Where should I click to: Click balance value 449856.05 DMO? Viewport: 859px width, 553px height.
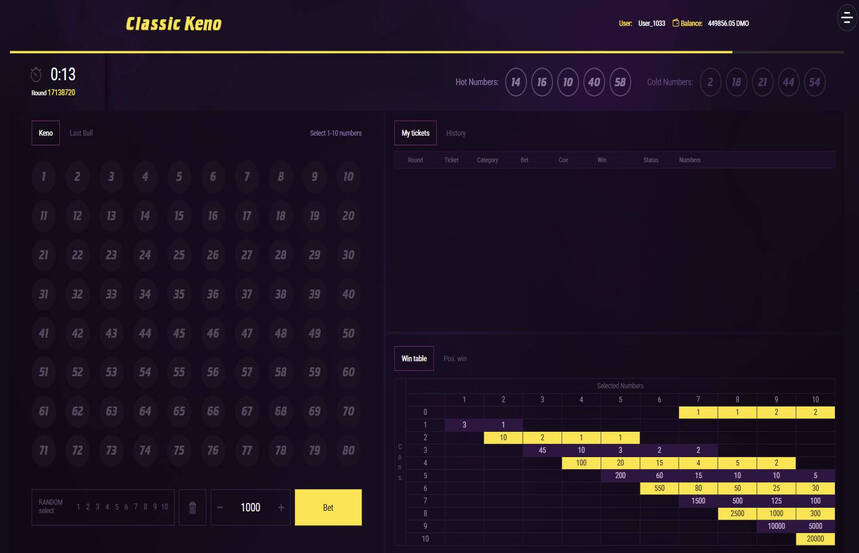[728, 23]
